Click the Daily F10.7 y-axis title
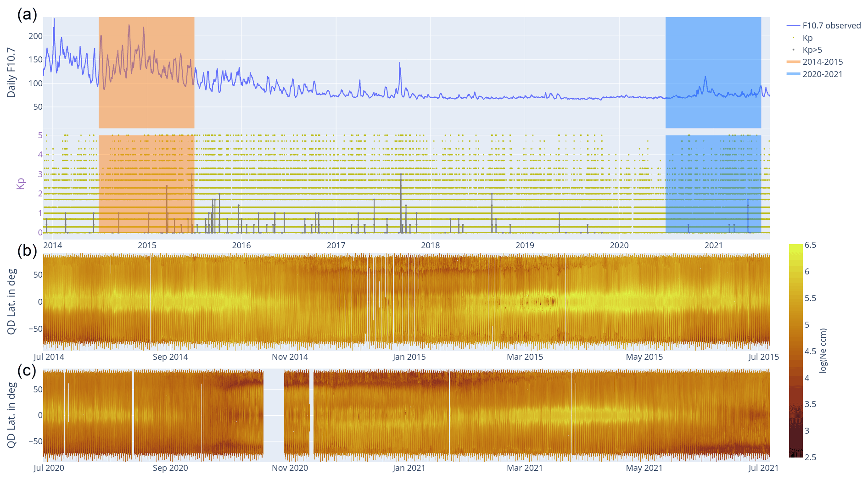 (11, 73)
